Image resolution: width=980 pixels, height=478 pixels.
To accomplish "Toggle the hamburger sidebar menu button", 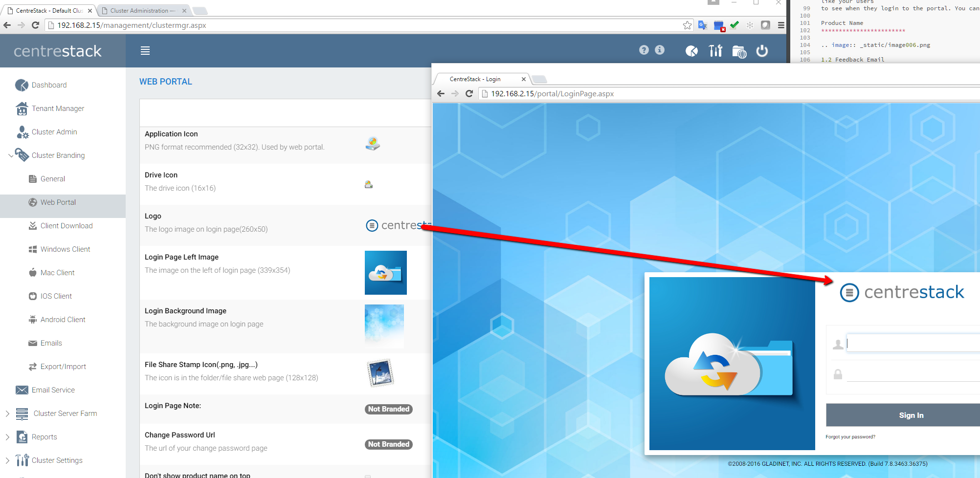I will (145, 51).
